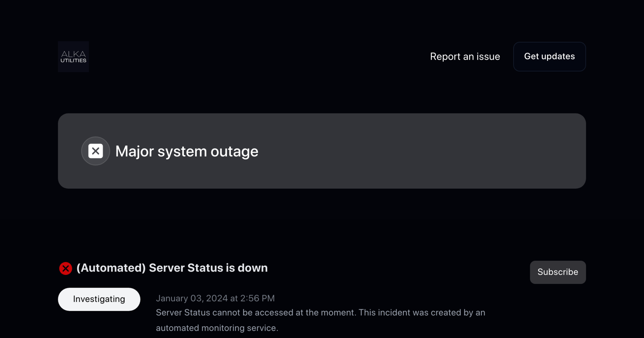The image size is (644, 338).
Task: Subscribe to incident updates
Action: [x=558, y=272]
